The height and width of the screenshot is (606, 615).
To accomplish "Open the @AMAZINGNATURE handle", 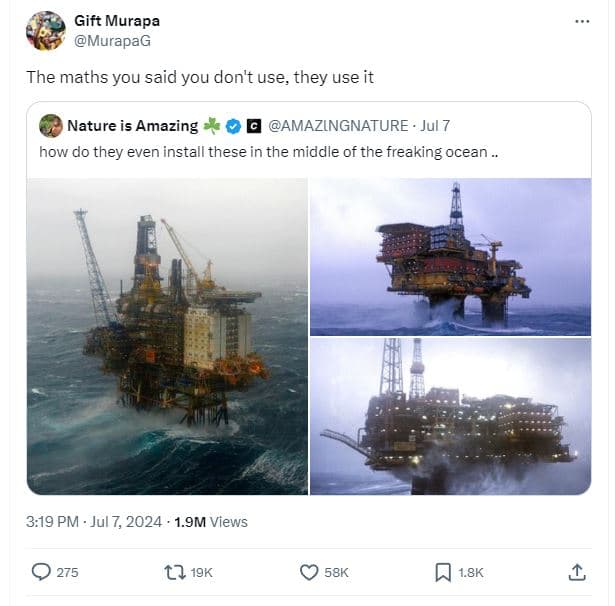I will [339, 126].
